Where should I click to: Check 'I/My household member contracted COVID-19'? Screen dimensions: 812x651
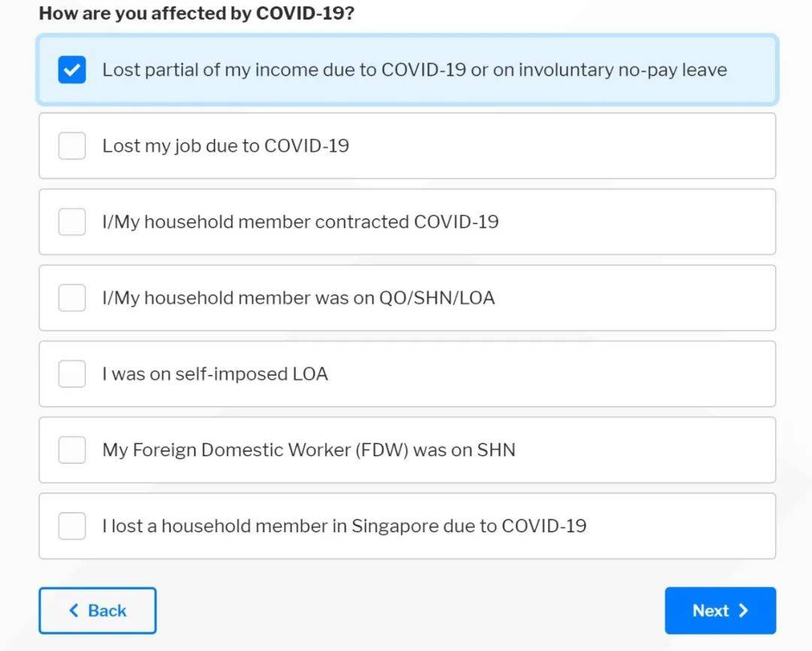(x=71, y=222)
